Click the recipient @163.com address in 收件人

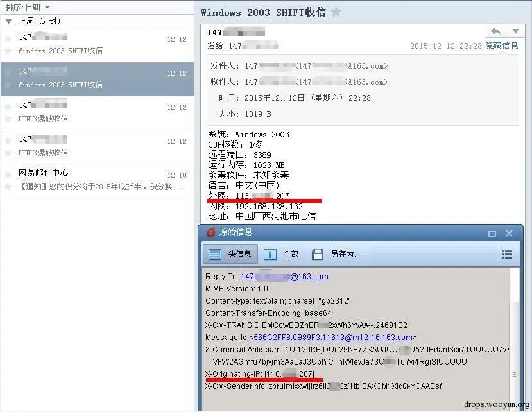point(343,82)
